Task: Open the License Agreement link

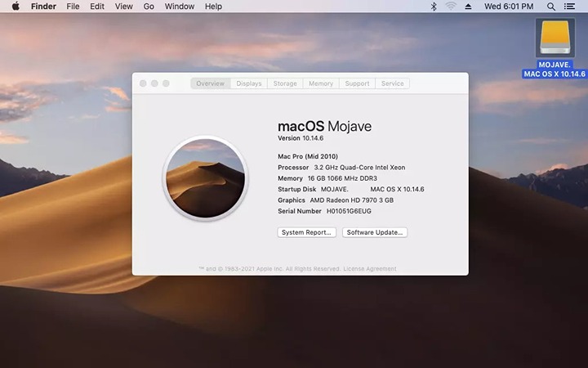Action: pyautogui.click(x=369, y=269)
